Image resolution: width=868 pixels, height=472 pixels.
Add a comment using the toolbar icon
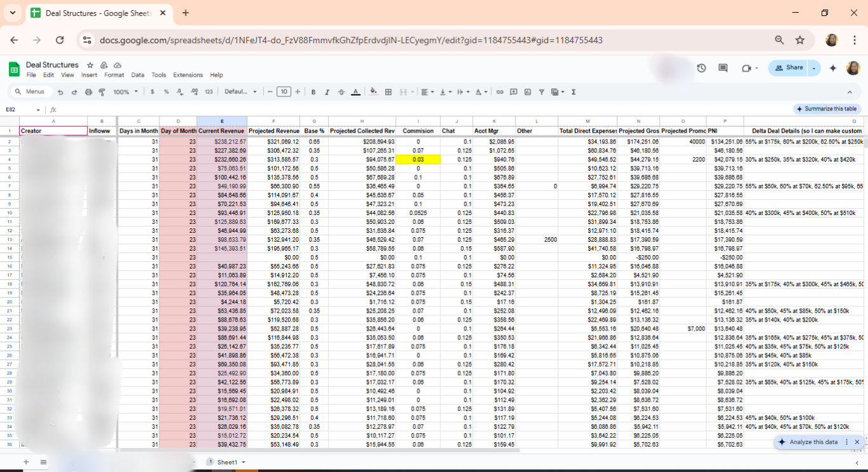point(514,92)
